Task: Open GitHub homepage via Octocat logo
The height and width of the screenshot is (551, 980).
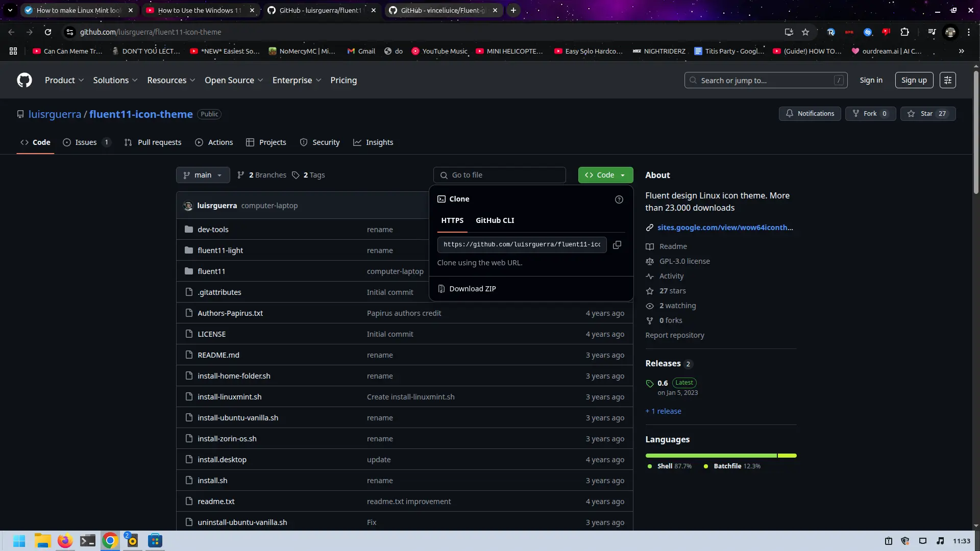Action: pos(24,80)
